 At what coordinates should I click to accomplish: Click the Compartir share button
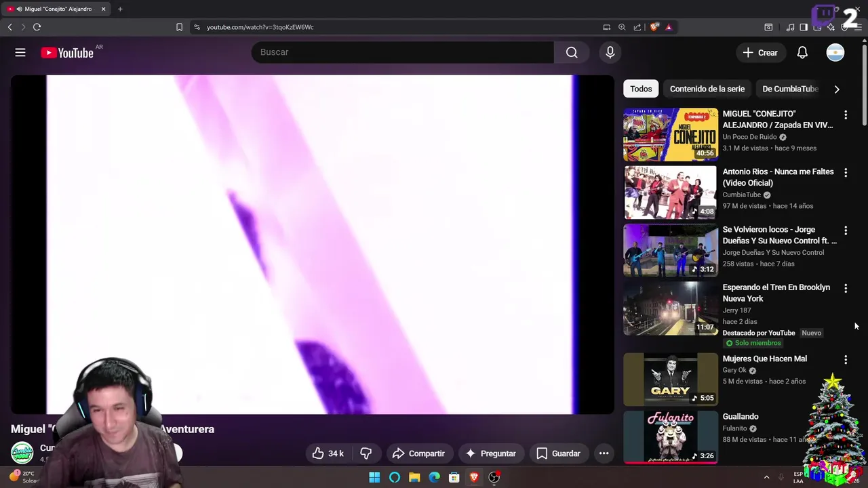pos(418,453)
